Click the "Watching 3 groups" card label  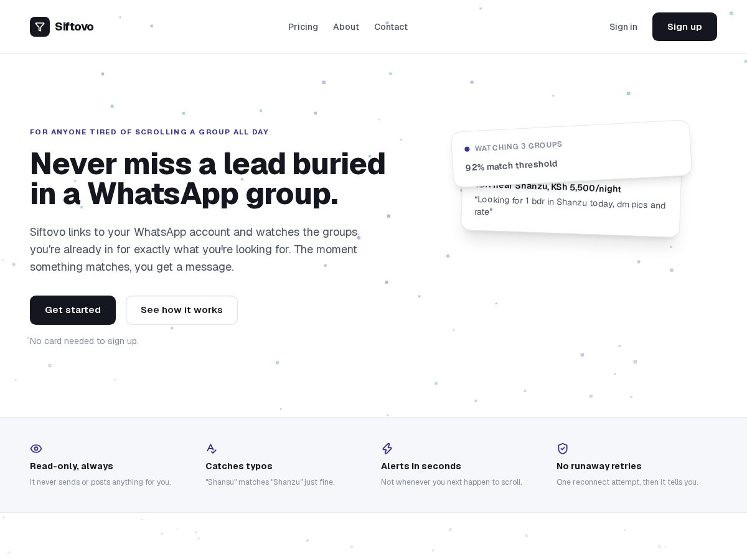coord(519,146)
